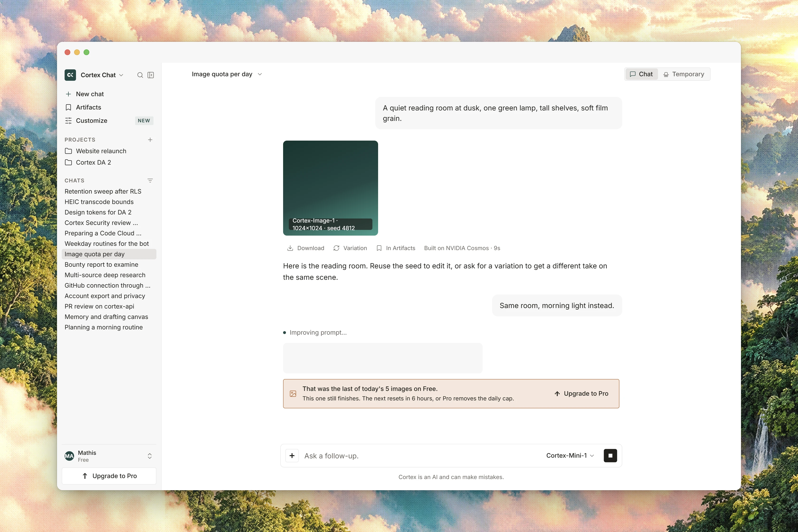The width and height of the screenshot is (798, 532).
Task: Open Preparing a Code Cloud chat
Action: [109, 233]
